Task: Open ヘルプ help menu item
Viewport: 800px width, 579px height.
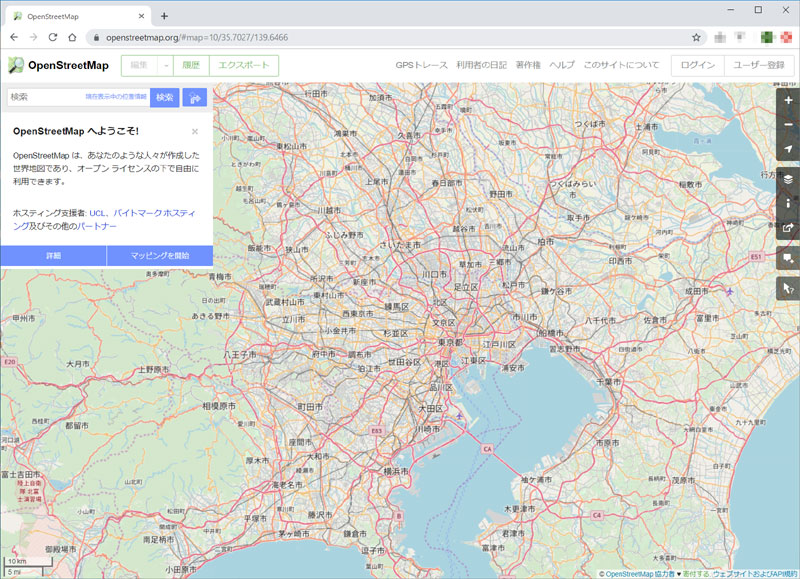Action: click(562, 65)
